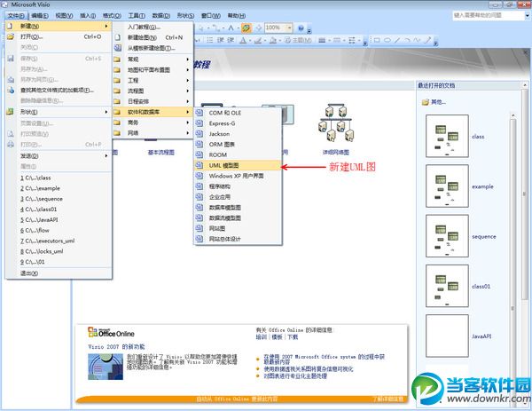Select the Ellipse drawing tool
Image resolution: width=532 pixels, height=411 pixels.
click(387, 40)
